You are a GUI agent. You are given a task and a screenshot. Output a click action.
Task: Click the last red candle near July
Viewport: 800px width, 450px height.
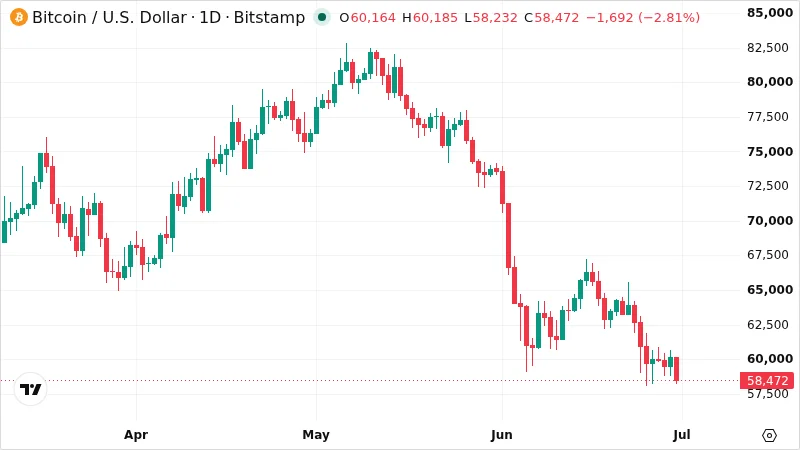pos(677,369)
